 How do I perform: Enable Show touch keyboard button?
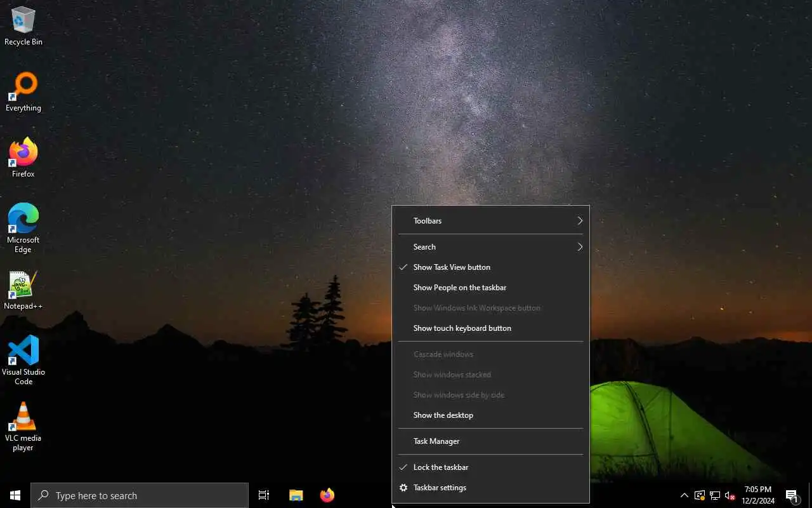(491, 328)
